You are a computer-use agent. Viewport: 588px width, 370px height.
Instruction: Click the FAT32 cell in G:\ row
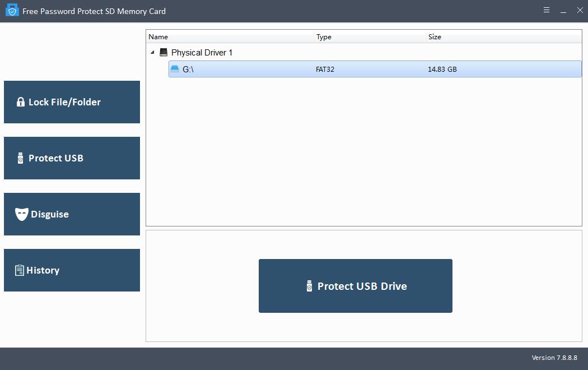click(325, 70)
